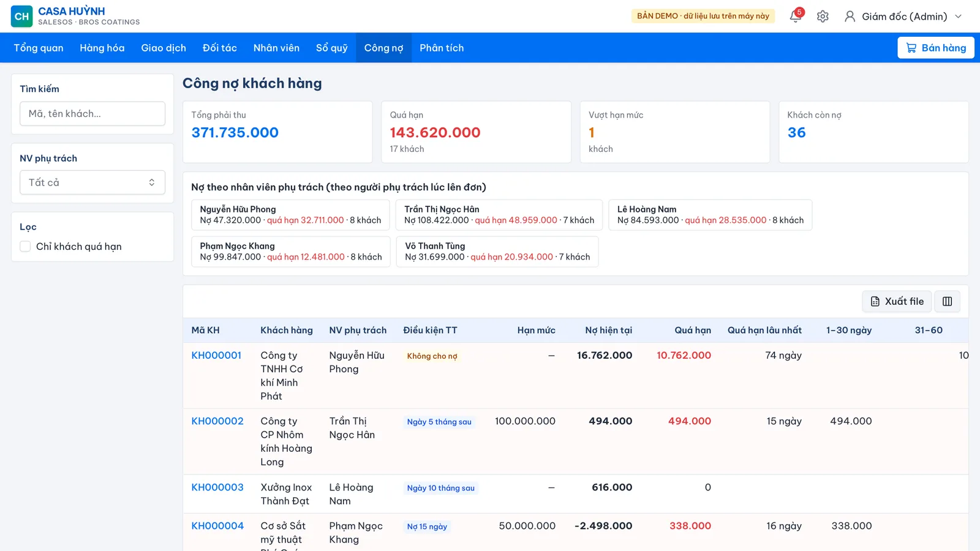Focus the Mã, tên khách search field
Image resolution: width=980 pixels, height=551 pixels.
coord(92,114)
